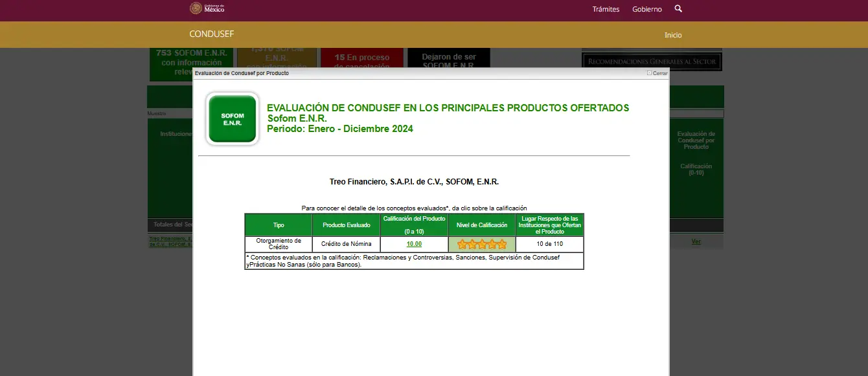Open the 10.00 calificación link

(x=414, y=244)
